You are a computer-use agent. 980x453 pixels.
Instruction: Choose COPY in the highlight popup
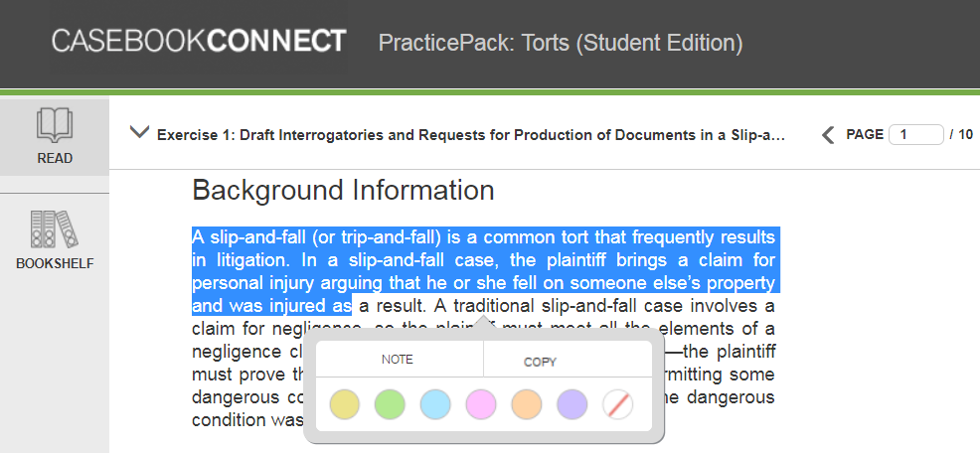[540, 362]
